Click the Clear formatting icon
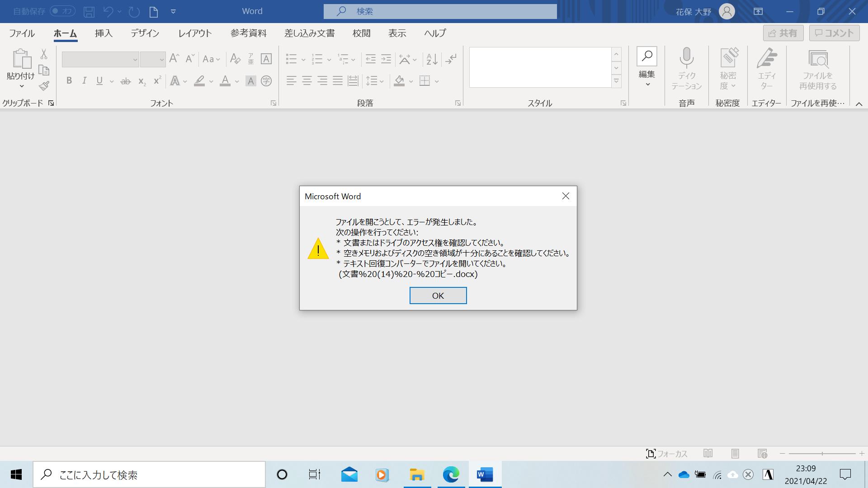This screenshot has width=868, height=488. click(x=235, y=59)
